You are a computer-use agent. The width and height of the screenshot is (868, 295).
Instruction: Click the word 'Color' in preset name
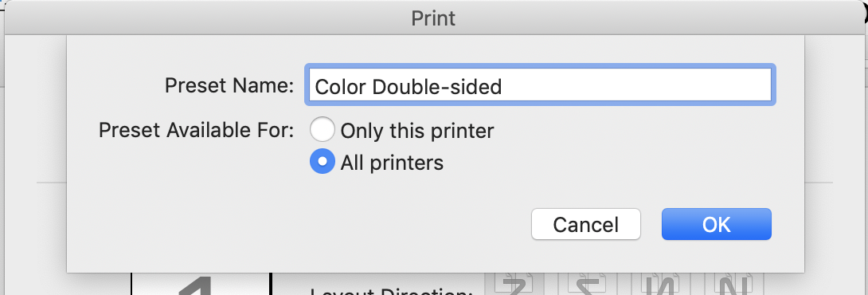click(x=341, y=86)
